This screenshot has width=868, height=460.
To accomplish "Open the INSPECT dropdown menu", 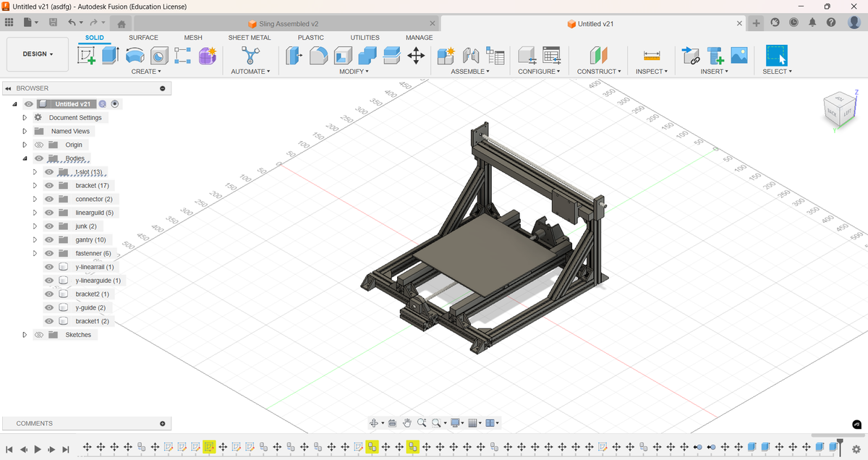I will (652, 72).
